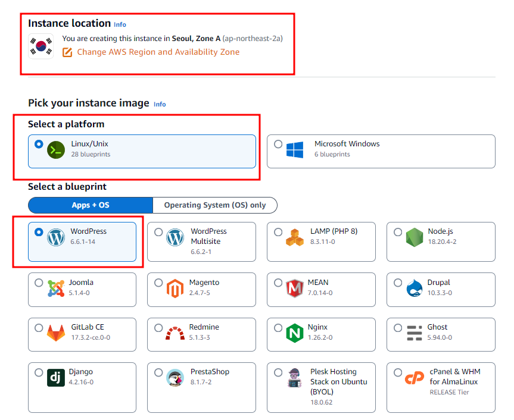Screen dimensions: 514x420
Task: Switch to Operating System (OS) only tab
Action: tap(215, 205)
